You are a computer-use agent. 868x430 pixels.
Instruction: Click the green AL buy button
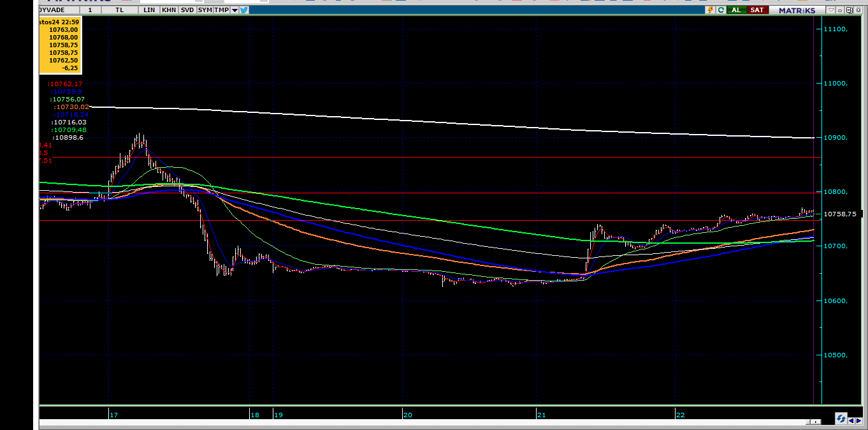click(736, 10)
